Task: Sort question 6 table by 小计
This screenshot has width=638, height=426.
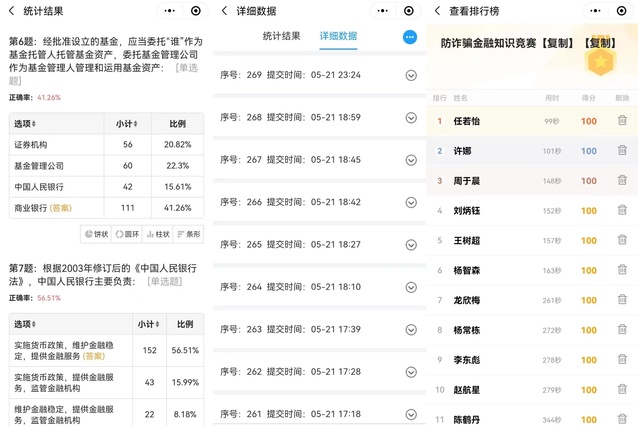Action: coord(125,124)
